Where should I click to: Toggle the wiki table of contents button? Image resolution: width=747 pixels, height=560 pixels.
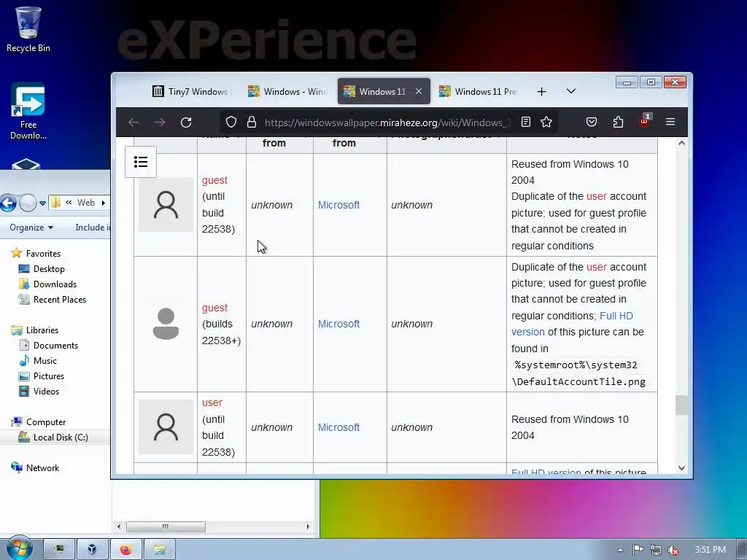[x=141, y=162]
